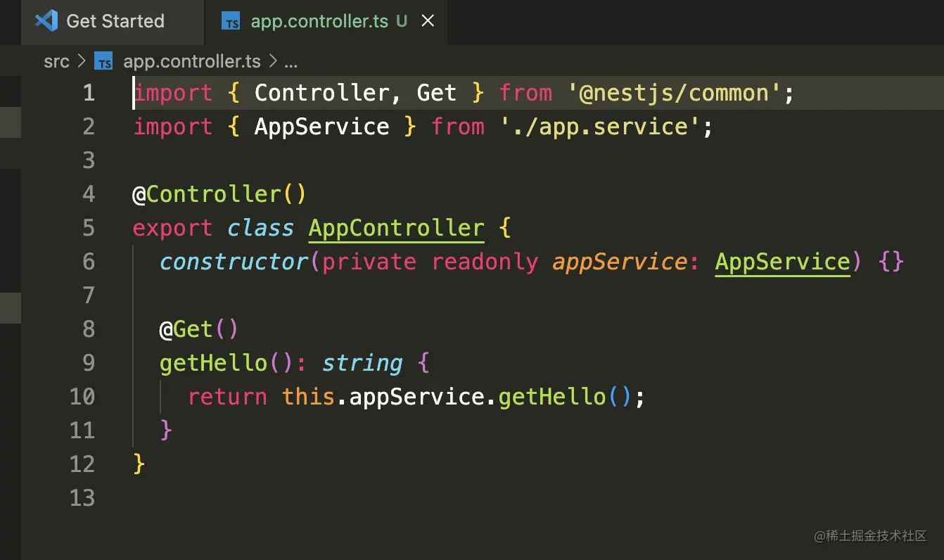Click the appService parameter name
The width and height of the screenshot is (944, 560).
[620, 262]
